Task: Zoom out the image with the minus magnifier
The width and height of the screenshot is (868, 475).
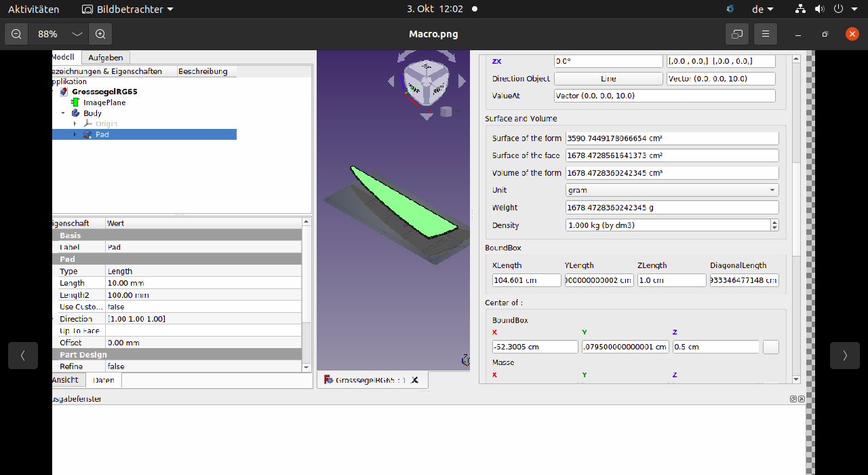Action: click(x=16, y=34)
